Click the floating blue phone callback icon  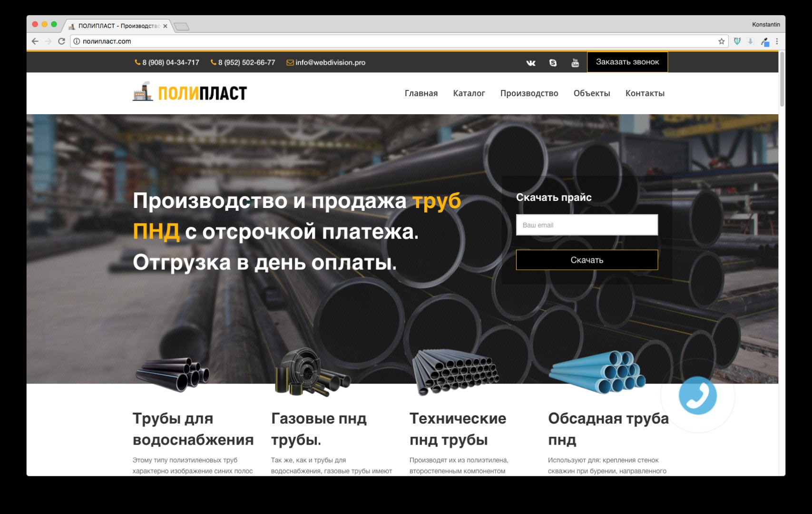point(697,395)
